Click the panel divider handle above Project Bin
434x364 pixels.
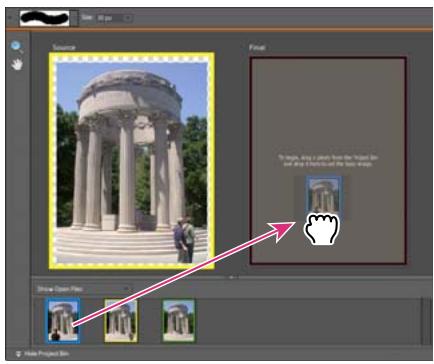tap(232, 277)
